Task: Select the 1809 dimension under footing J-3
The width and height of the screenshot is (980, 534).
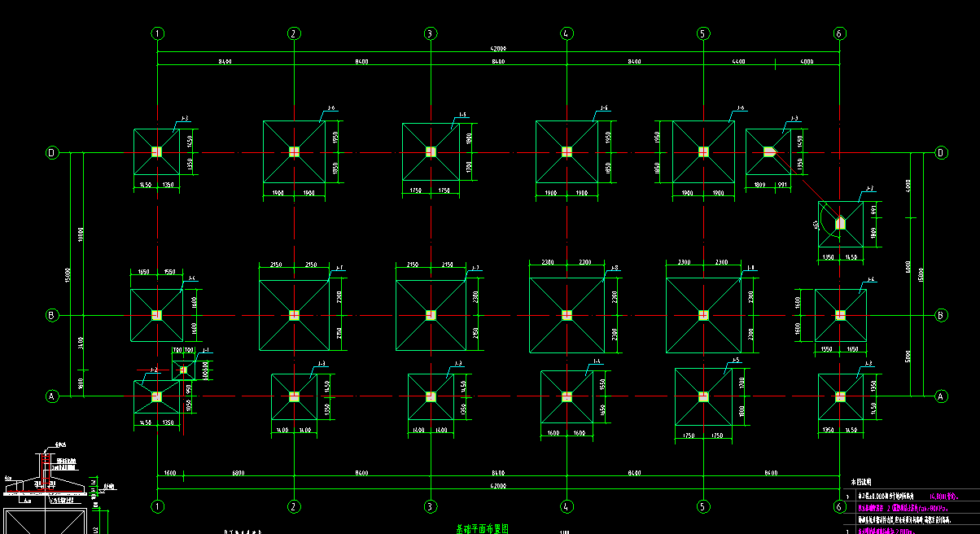Action: click(x=759, y=185)
